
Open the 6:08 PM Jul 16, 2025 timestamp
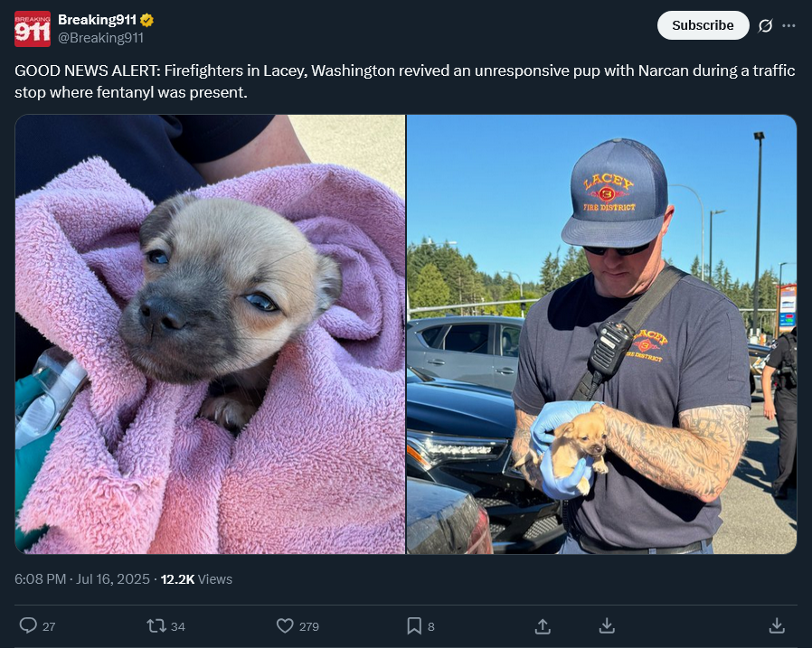(81, 578)
